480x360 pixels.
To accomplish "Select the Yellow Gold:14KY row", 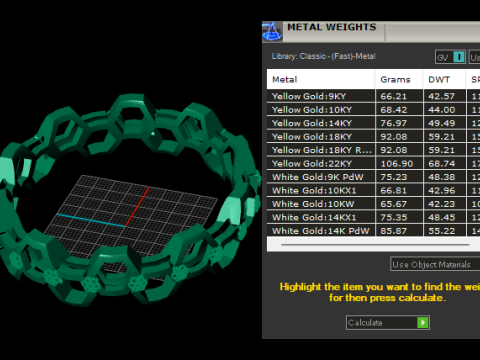I will pos(373,123).
